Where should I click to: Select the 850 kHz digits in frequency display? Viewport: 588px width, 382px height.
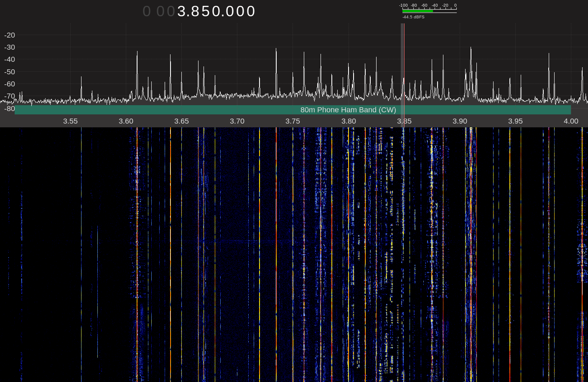pyautogui.click(x=205, y=11)
